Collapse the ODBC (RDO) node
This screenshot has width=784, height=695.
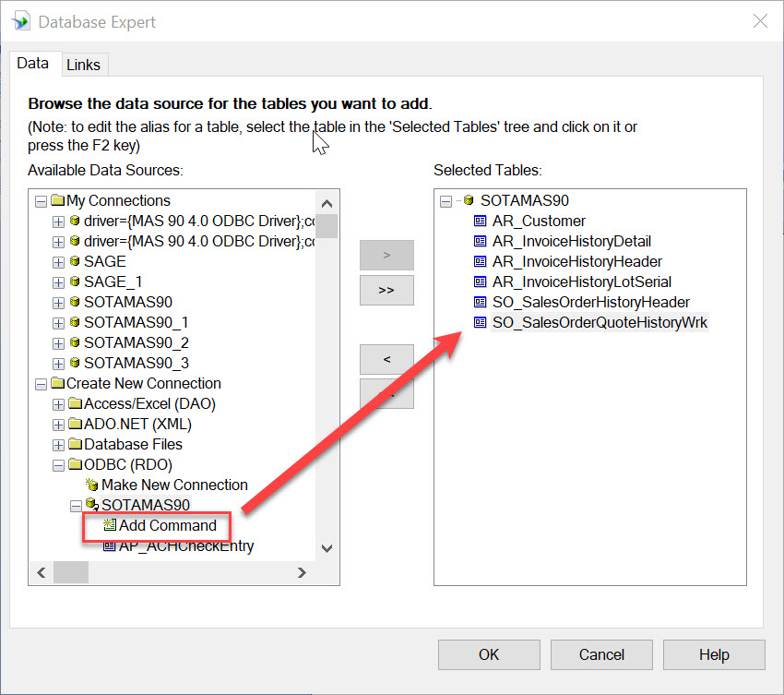(58, 465)
